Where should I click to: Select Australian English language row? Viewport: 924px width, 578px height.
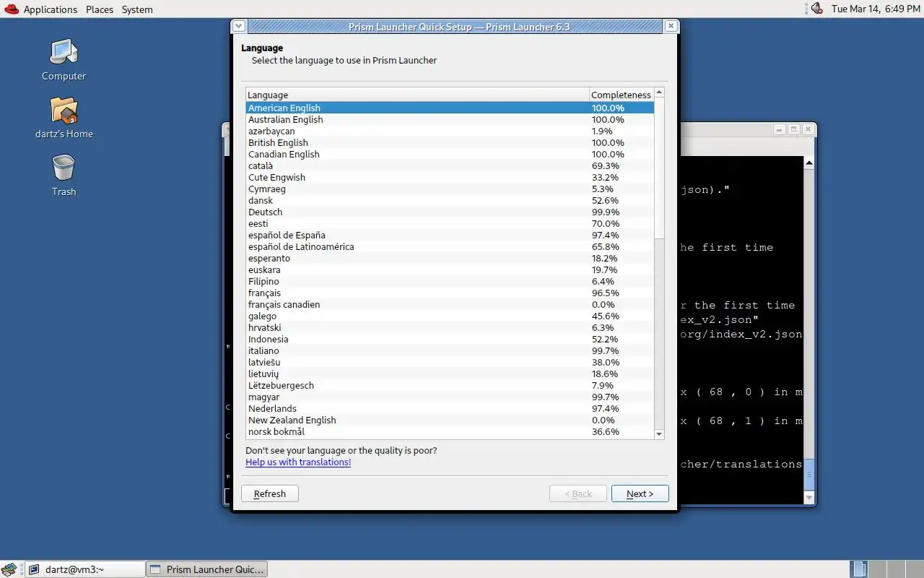click(x=450, y=119)
